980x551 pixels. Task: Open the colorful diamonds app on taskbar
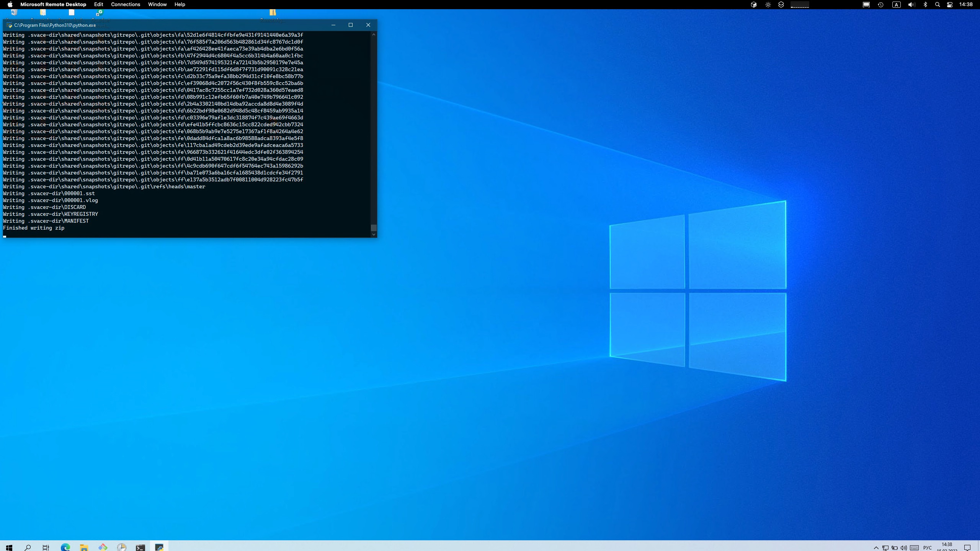click(103, 547)
